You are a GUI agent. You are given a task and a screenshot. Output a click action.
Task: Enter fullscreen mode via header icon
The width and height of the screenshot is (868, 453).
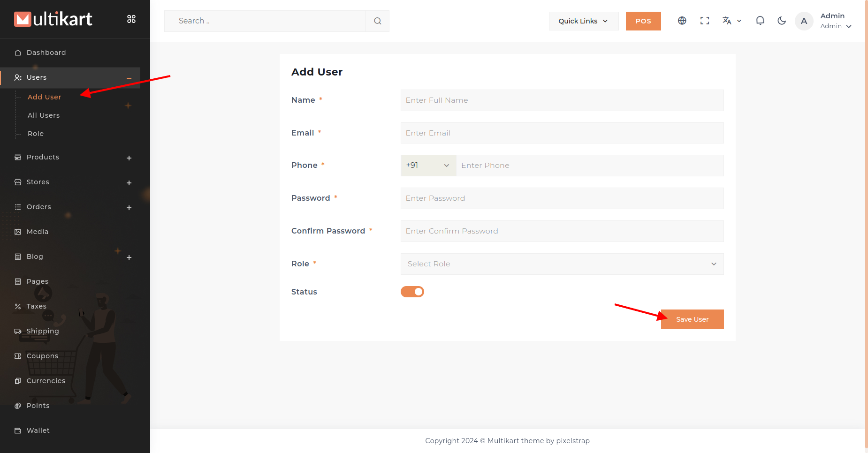[704, 21]
